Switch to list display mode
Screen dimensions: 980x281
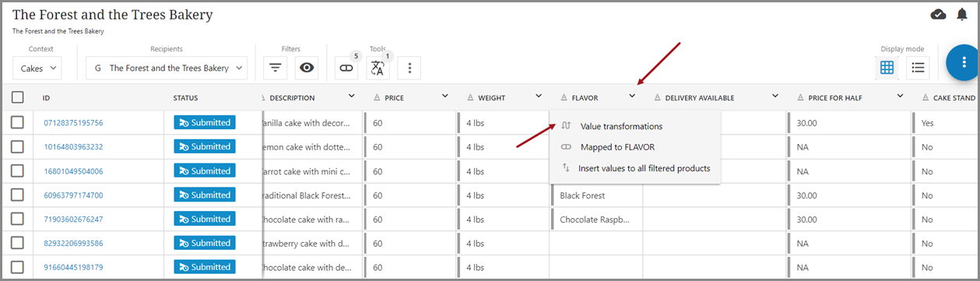918,68
